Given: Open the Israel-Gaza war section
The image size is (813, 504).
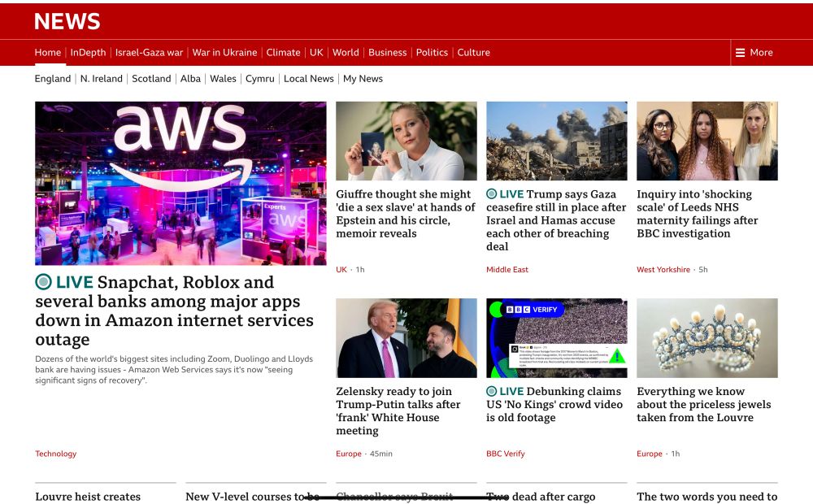Looking at the screenshot, I should pos(150,52).
